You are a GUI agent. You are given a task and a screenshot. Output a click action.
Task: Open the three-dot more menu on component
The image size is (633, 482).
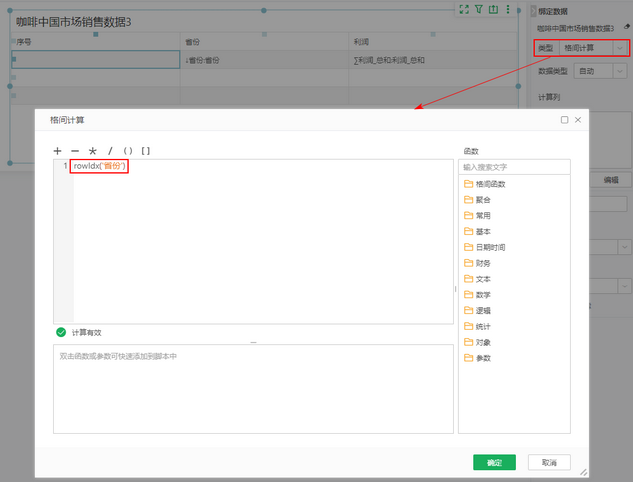(508, 9)
